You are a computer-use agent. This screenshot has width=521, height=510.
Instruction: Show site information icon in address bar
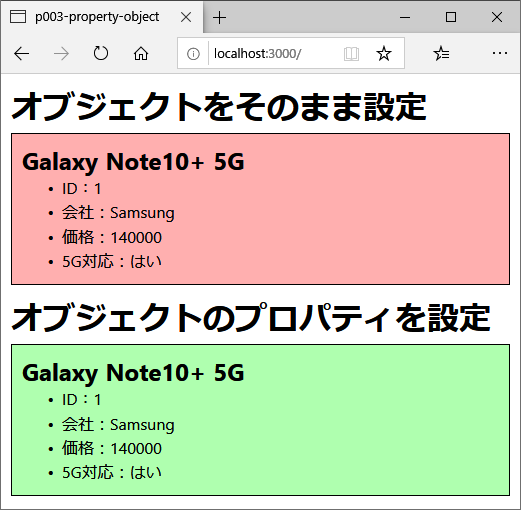tap(193, 54)
